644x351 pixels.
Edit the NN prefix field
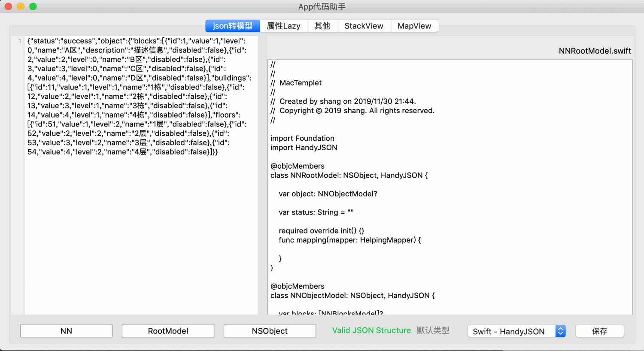(66, 331)
